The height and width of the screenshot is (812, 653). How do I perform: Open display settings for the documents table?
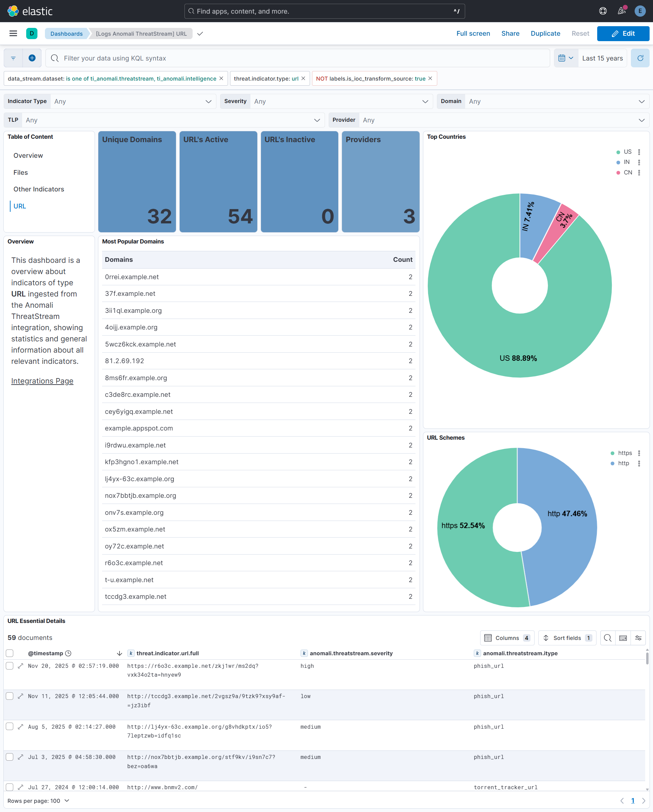click(x=639, y=638)
